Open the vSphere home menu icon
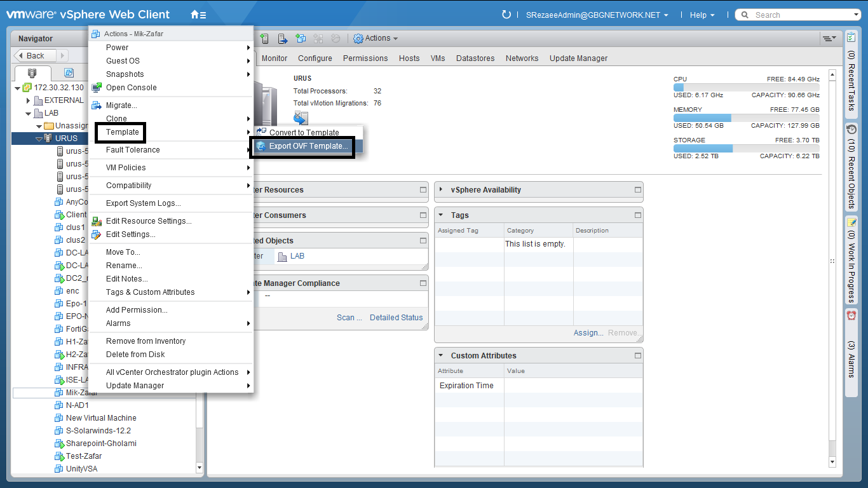 (x=198, y=15)
